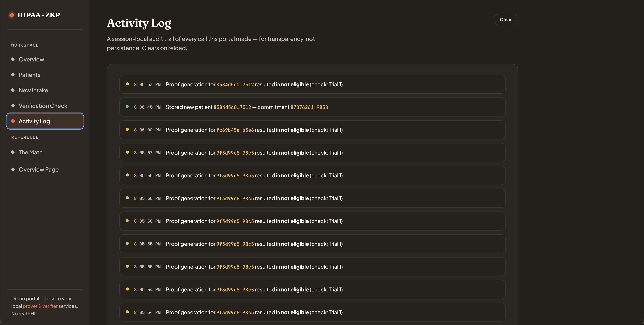Click the HIPAA · ZKP logo diamond icon
This screenshot has width=644, height=325.
click(12, 15)
